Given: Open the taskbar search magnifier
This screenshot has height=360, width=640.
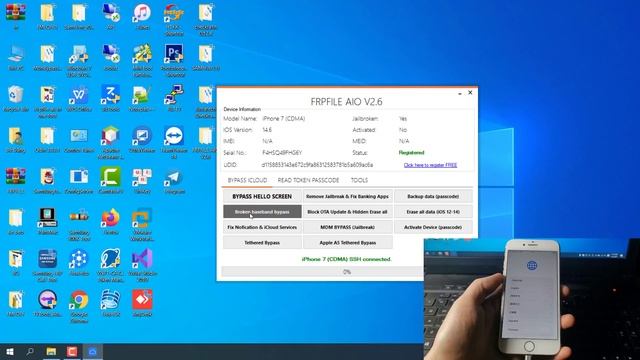Looking at the screenshot, I should (30, 351).
